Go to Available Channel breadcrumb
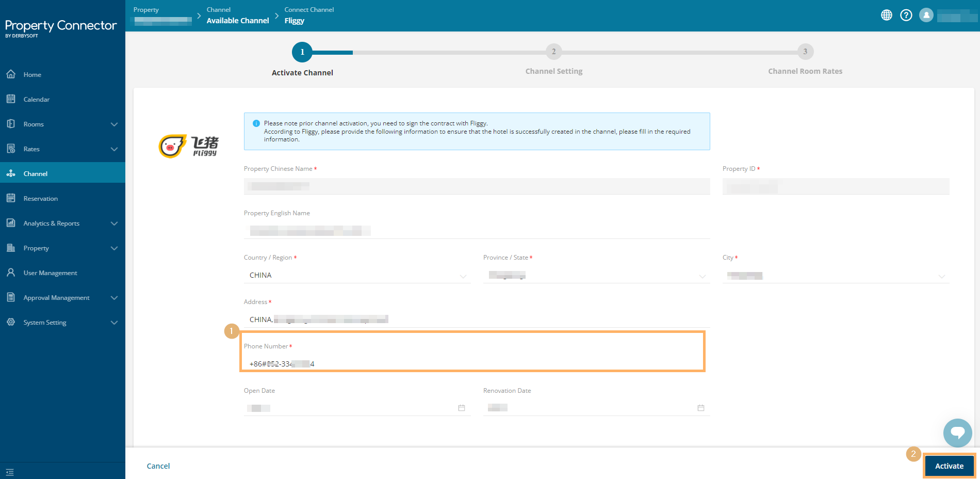This screenshot has height=479, width=980. pos(238,21)
